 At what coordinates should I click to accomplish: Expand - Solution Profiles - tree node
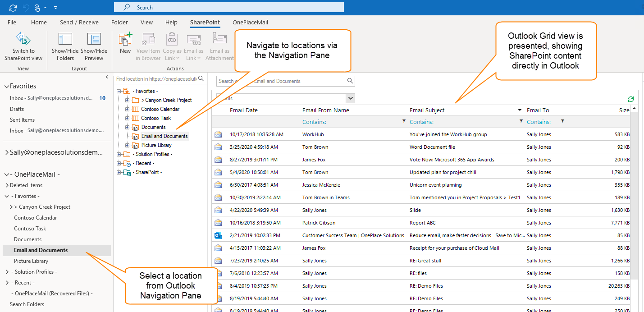pos(119,154)
